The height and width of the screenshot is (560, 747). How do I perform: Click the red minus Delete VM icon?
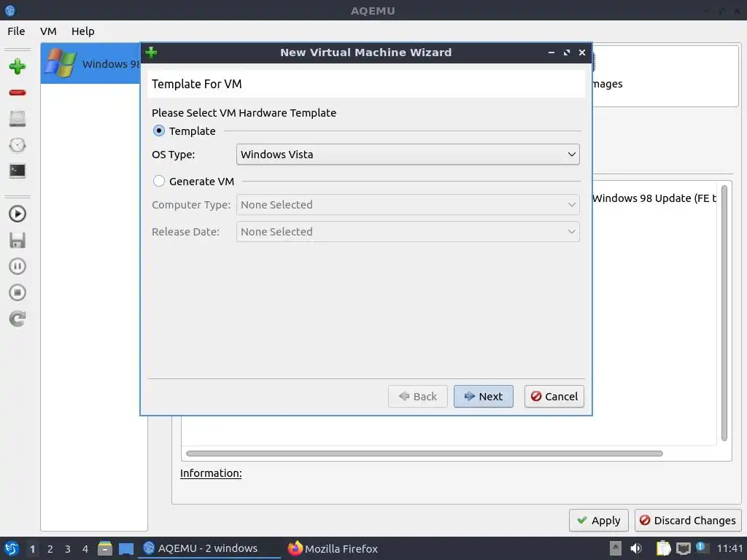click(x=18, y=93)
